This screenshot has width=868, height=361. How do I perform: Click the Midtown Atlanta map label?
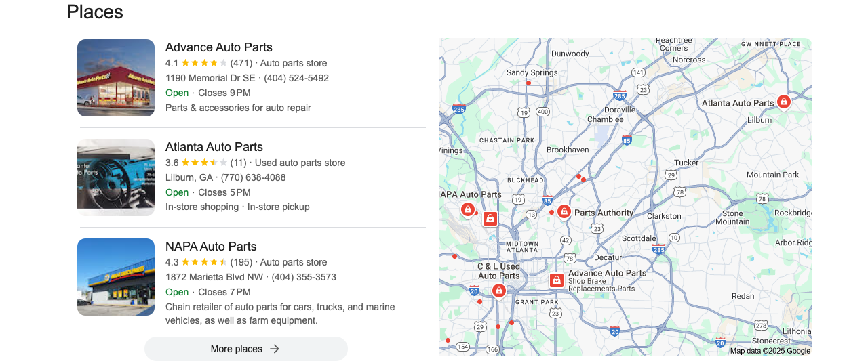pos(522,247)
